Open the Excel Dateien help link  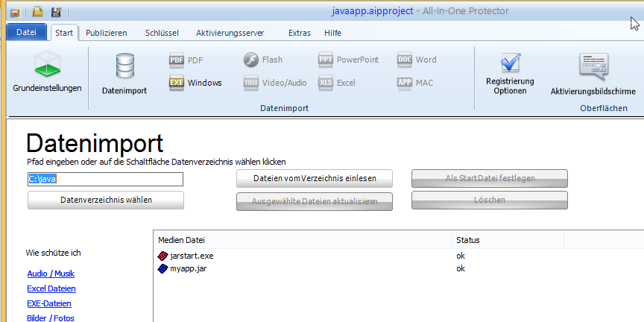tap(51, 288)
